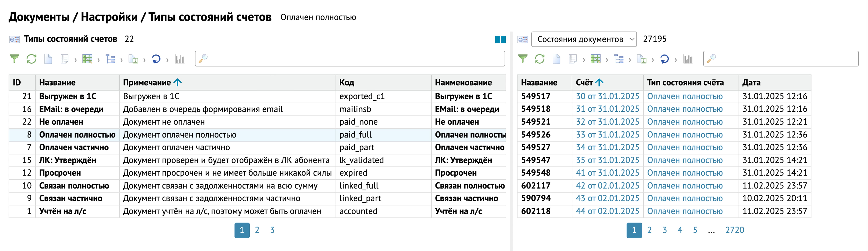868x251 pixels.
Task: Open the Состояния документов dropdown
Action: [584, 39]
